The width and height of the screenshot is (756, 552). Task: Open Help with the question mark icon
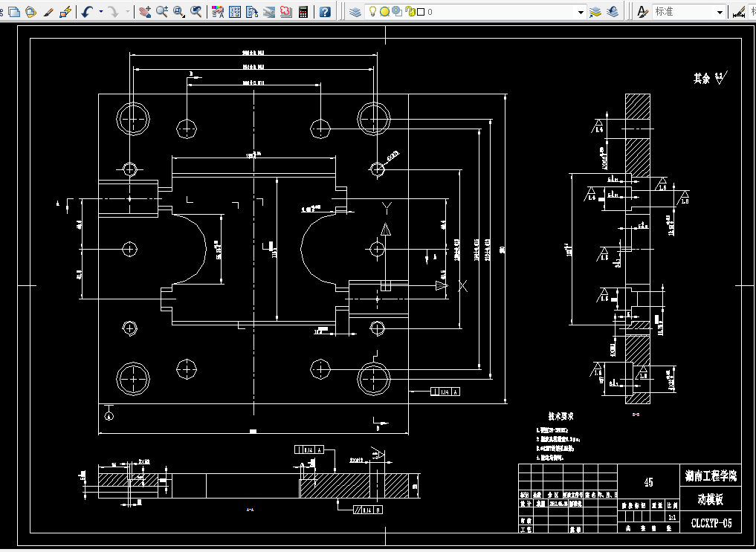tap(326, 12)
